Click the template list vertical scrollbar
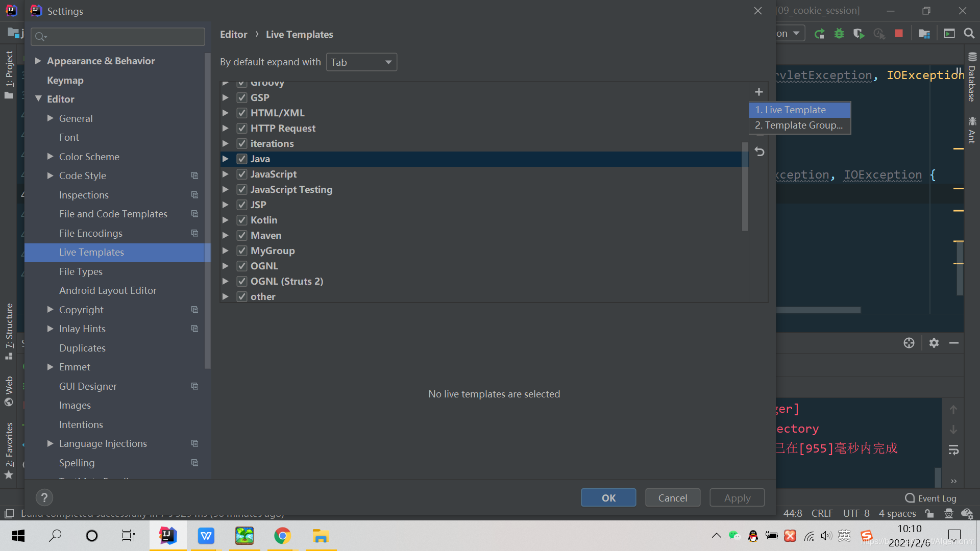 745,186
